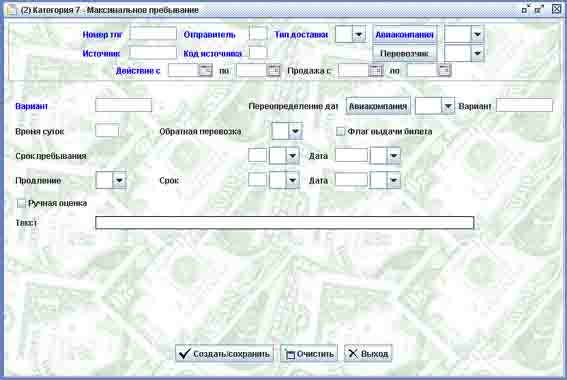This screenshot has width=567, height=380.
Task: Click the restore-down window icon
Action: click(x=525, y=9)
